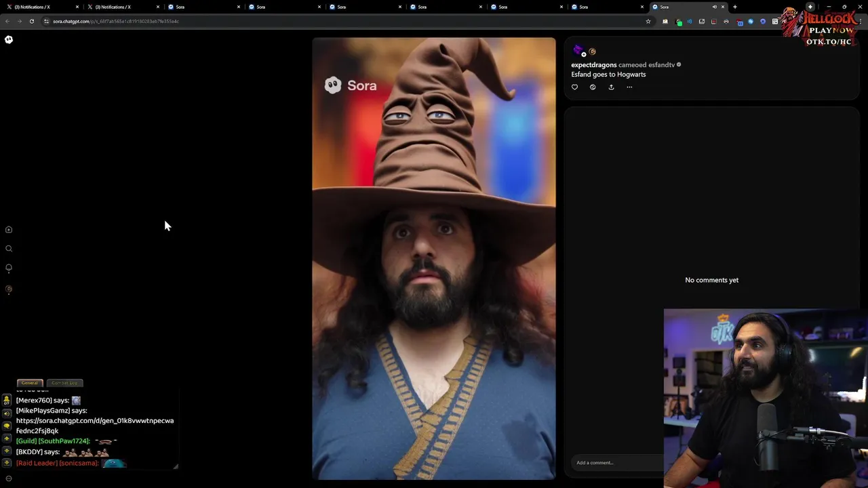
Task: Open the chat social menu icon
Action: 7,401
